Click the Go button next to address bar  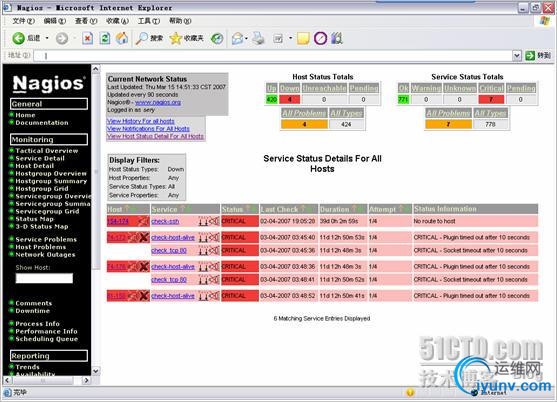click(538, 55)
